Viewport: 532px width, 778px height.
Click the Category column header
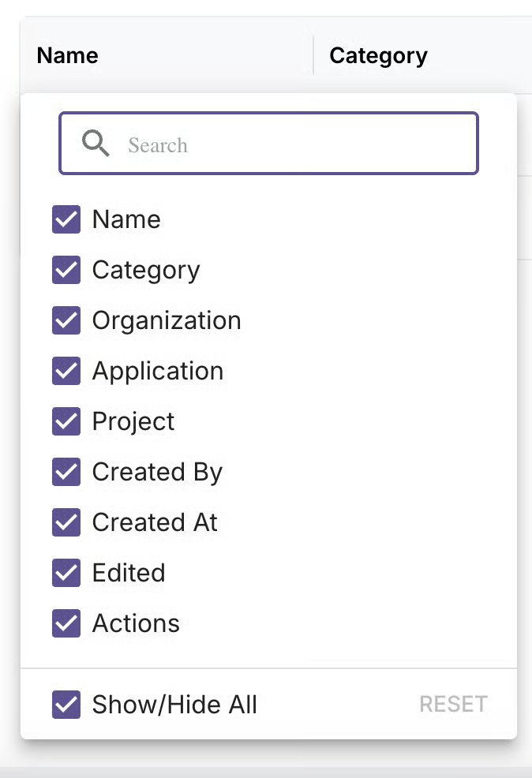378,55
